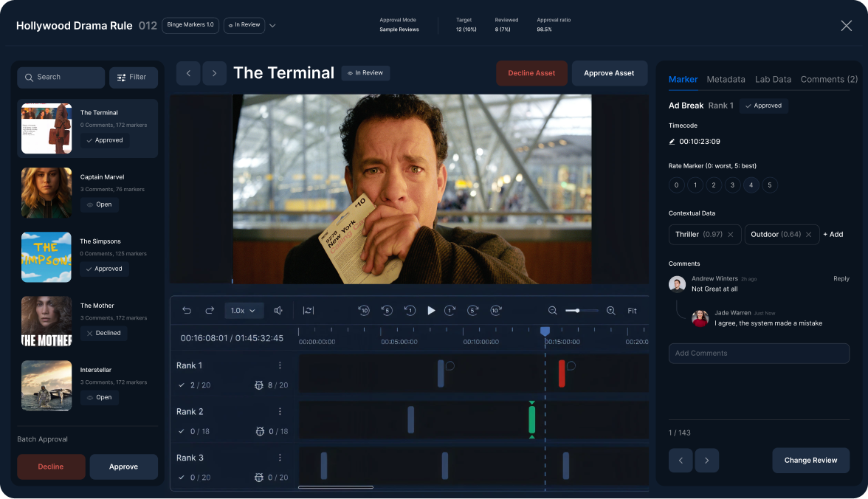This screenshot has width=868, height=499.
Task: Go to the next asset arrow
Action: [x=214, y=73]
